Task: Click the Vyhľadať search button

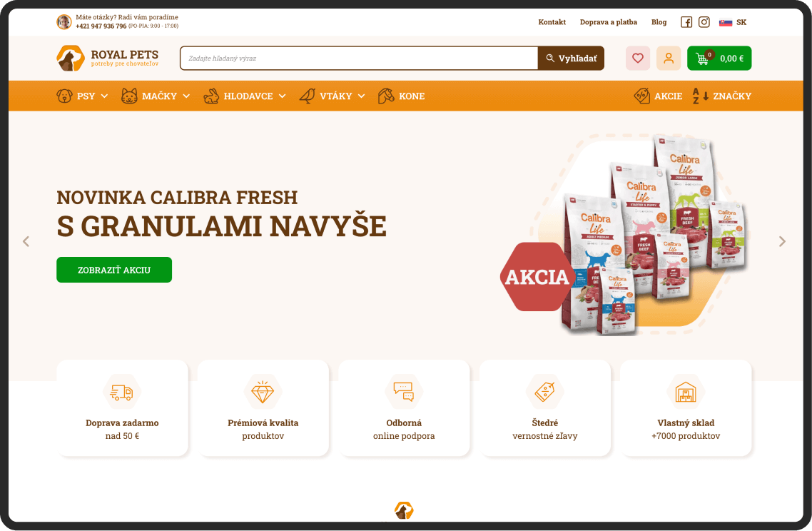Action: click(x=571, y=58)
